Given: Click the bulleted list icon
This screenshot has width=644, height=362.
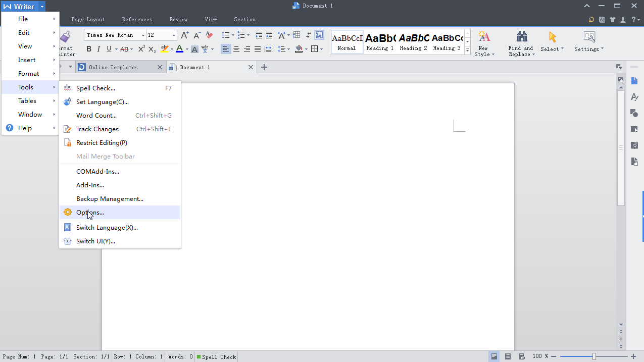Looking at the screenshot, I should 226,35.
